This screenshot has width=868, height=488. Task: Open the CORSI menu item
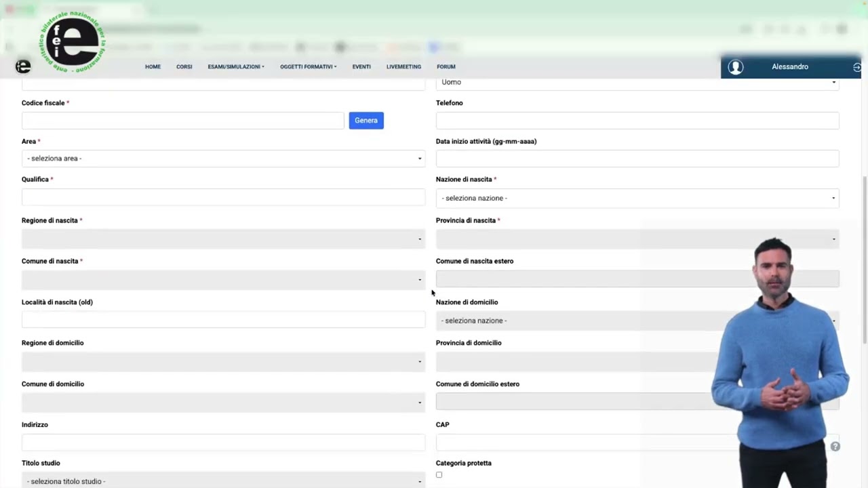[x=184, y=66]
